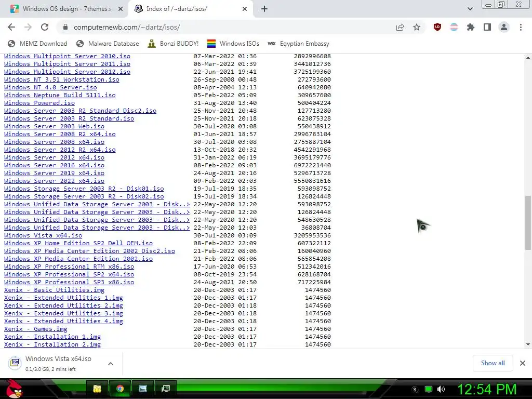
Task: Select the Index of /~dartz/isos/ tab
Action: click(x=191, y=9)
